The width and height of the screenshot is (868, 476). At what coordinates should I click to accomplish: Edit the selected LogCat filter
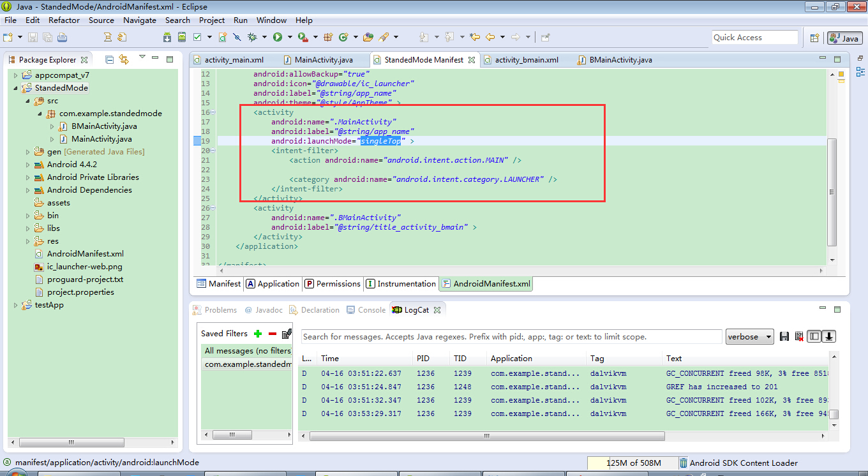coord(287,333)
